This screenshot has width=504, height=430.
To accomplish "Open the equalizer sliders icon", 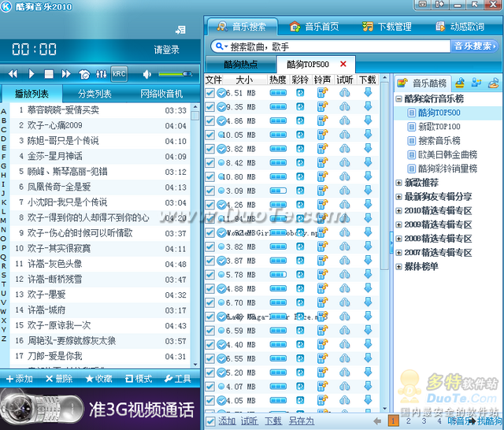I will [101, 74].
